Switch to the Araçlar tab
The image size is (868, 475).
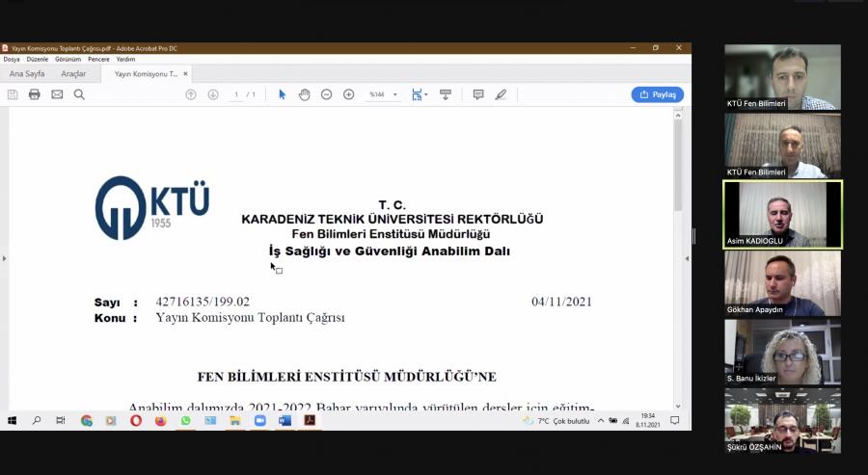73,73
